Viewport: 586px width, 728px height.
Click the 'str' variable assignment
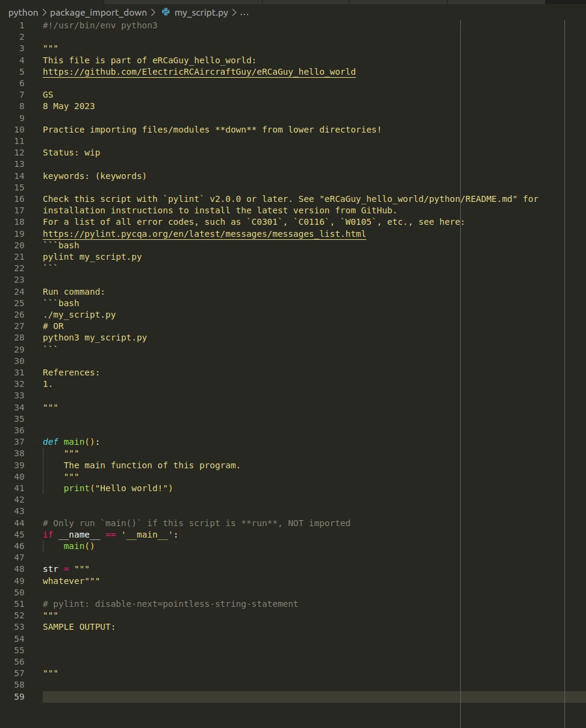tap(51, 569)
